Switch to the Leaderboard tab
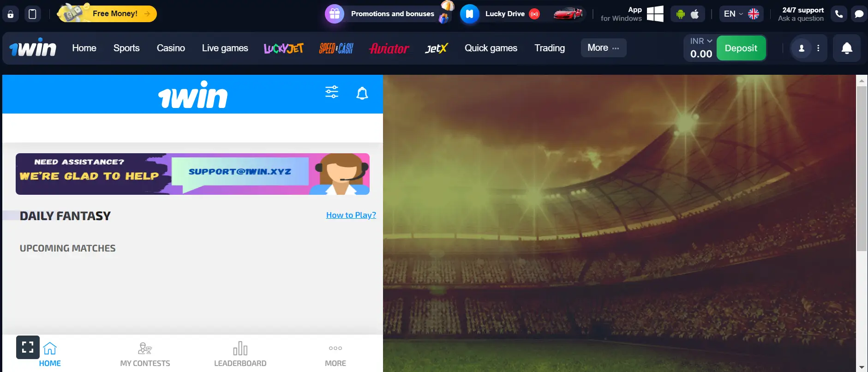 tap(240, 354)
